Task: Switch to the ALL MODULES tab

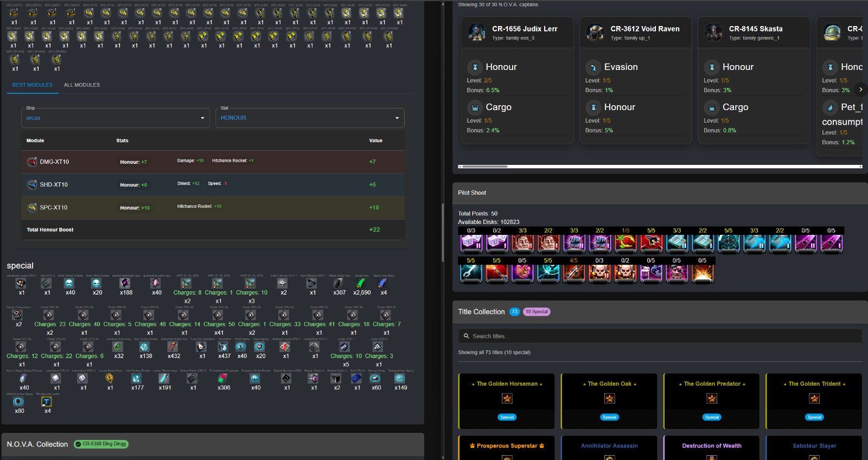Action: pos(82,85)
